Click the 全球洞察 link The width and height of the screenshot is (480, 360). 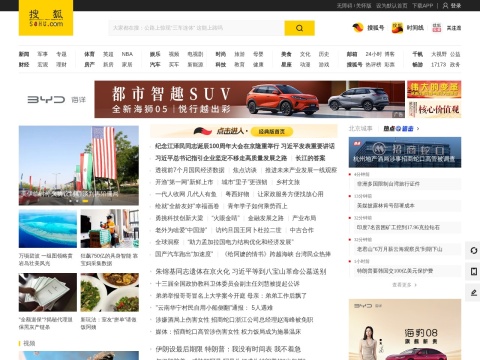tap(167, 242)
